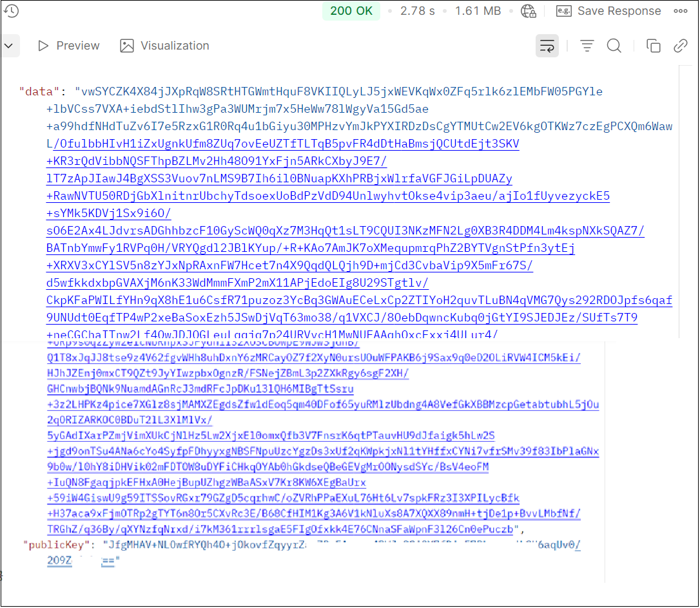
Task: Open the three-dot more options menu
Action: [x=681, y=11]
